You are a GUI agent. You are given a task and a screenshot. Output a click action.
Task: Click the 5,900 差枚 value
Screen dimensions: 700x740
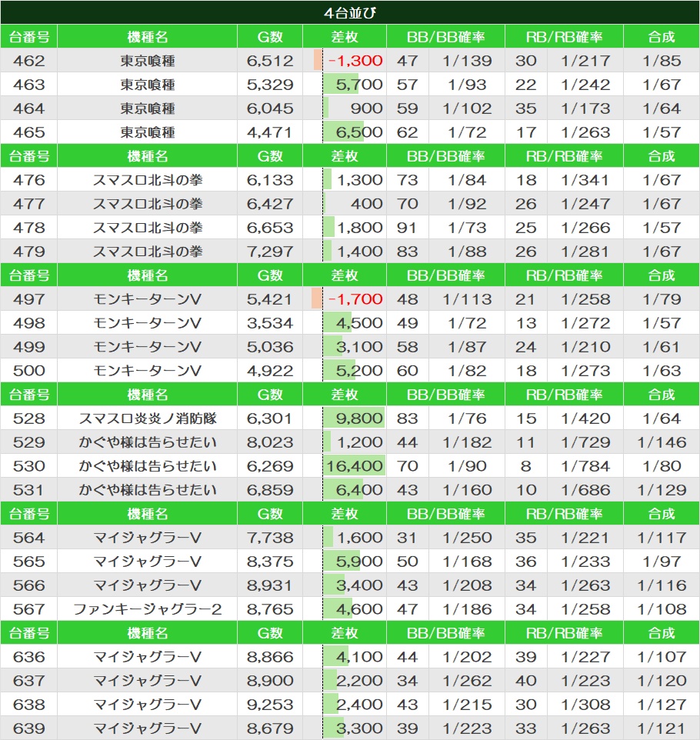point(358,561)
